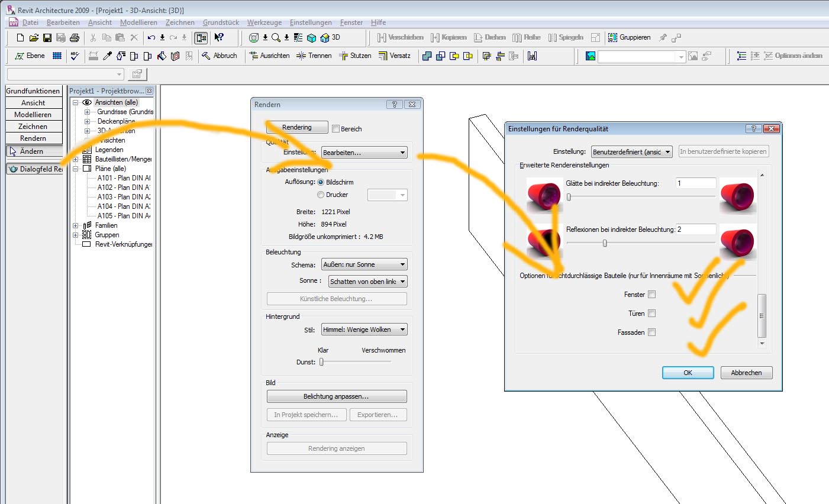The image size is (829, 504).
Task: Open the Werkzeuge menu
Action: pos(264,22)
